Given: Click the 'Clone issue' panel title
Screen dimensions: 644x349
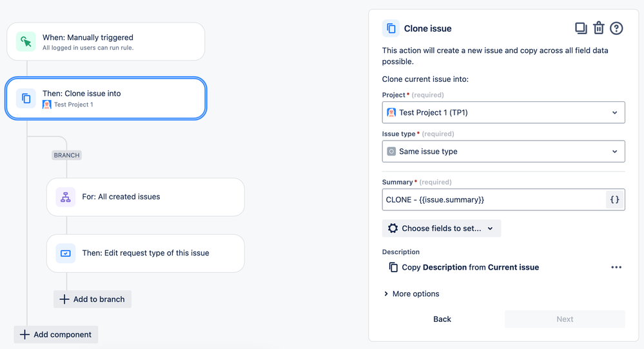Looking at the screenshot, I should point(427,28).
